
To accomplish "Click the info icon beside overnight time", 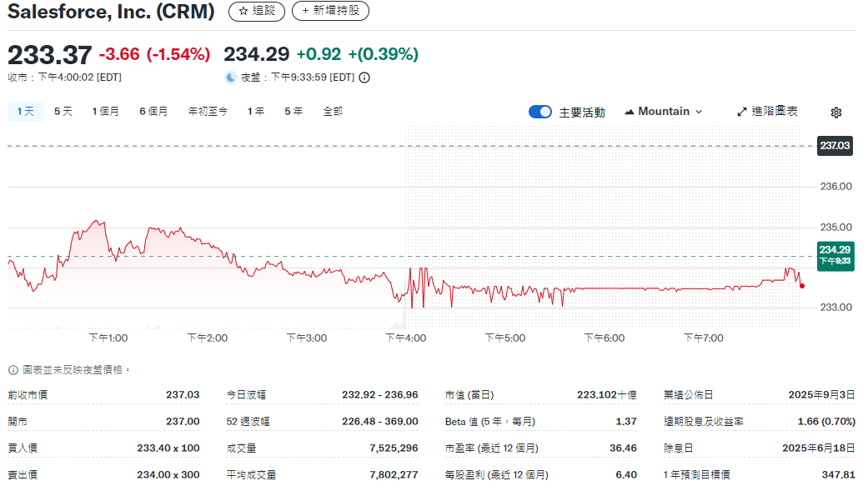I will pyautogui.click(x=364, y=78).
